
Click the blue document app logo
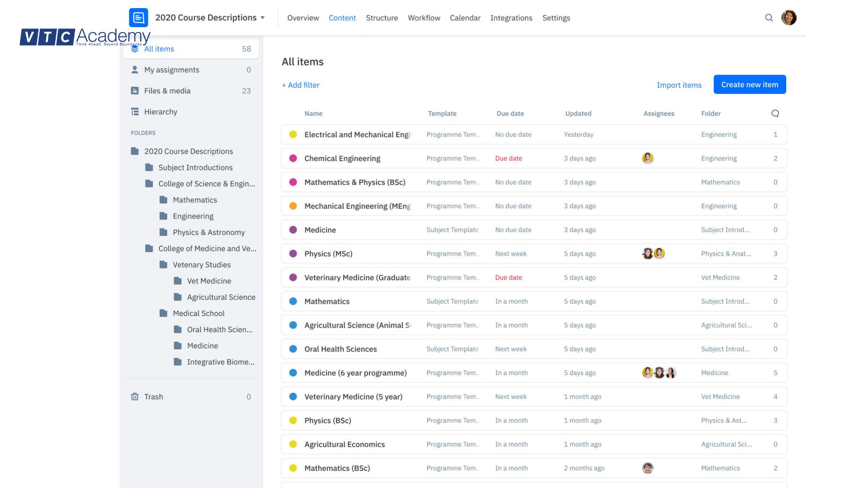tap(138, 18)
